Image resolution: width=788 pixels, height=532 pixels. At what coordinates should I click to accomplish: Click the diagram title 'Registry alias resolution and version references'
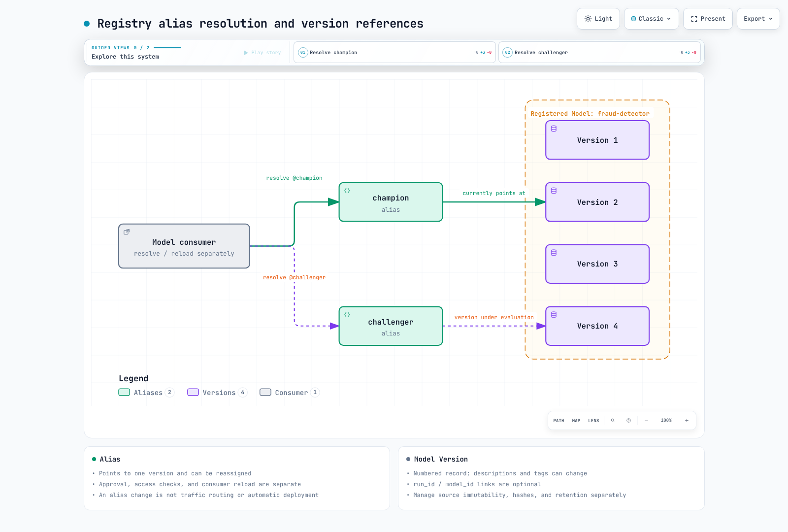(260, 24)
